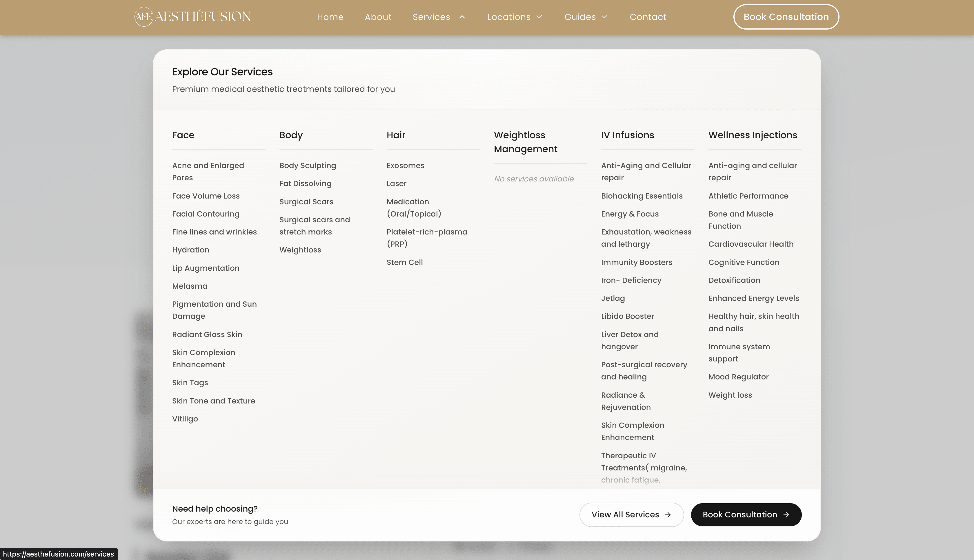Open Face Volume Loss service

[x=206, y=196]
